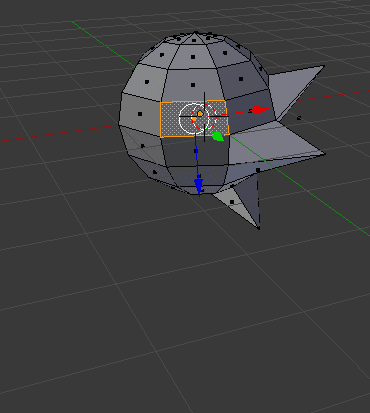This screenshot has width=370, height=413.
Task: Select the face two rows above the highlighted face
Action: pos(193,57)
